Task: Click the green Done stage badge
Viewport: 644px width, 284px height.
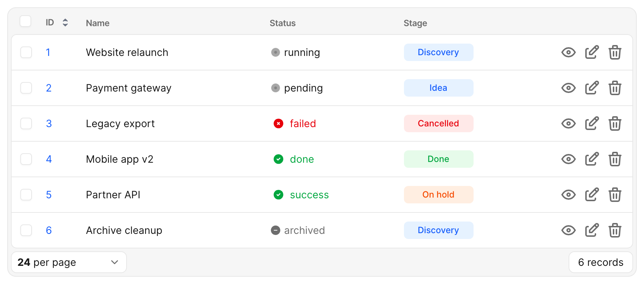Action: point(438,159)
